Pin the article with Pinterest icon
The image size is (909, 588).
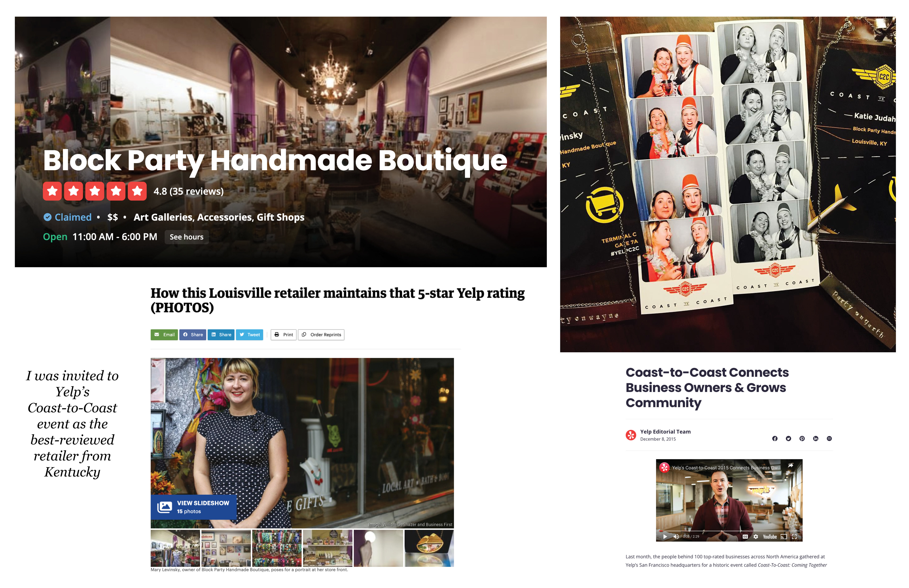[x=802, y=438]
